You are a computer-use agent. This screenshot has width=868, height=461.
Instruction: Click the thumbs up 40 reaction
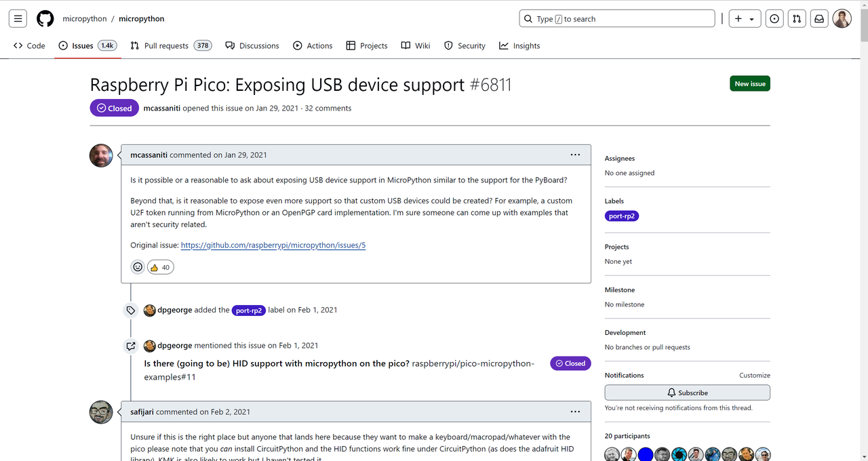(160, 267)
